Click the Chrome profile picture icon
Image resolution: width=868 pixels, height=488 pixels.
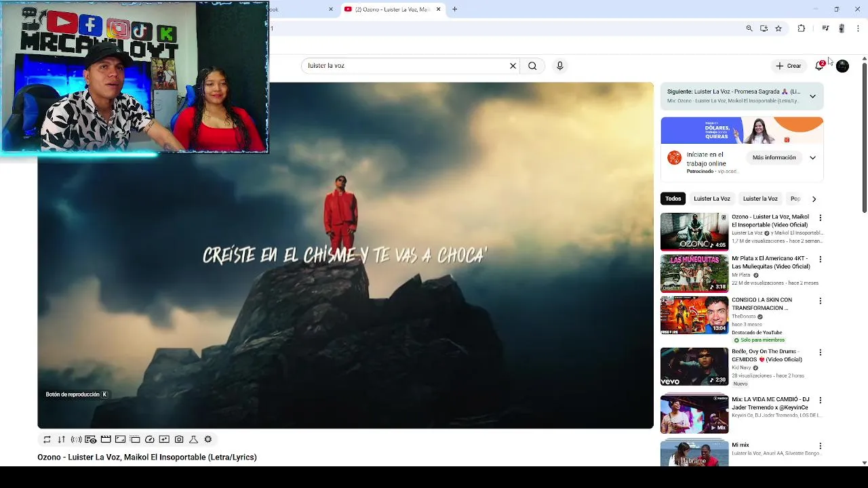coord(842,28)
